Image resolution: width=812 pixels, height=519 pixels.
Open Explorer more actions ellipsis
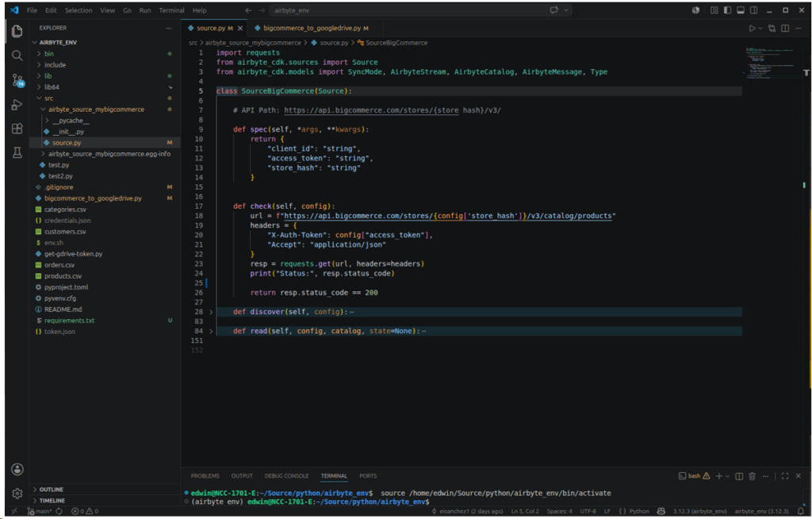pos(169,28)
